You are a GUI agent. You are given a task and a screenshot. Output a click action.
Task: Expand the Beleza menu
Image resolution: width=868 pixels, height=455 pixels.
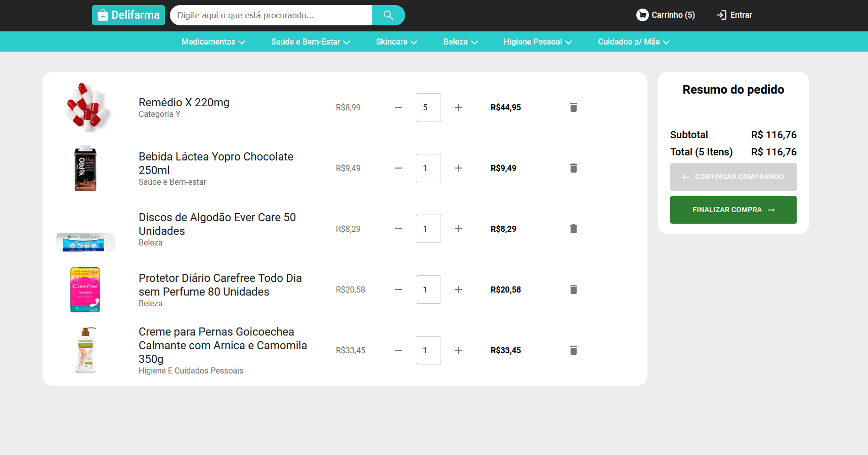click(x=460, y=42)
